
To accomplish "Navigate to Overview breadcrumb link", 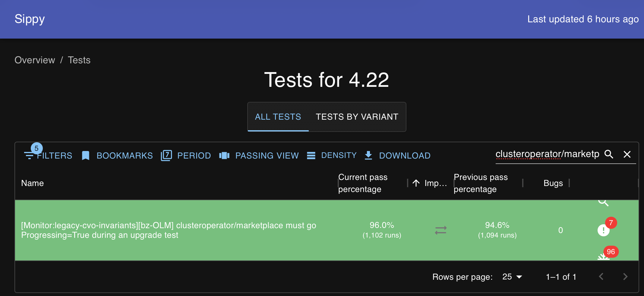I will (x=35, y=60).
